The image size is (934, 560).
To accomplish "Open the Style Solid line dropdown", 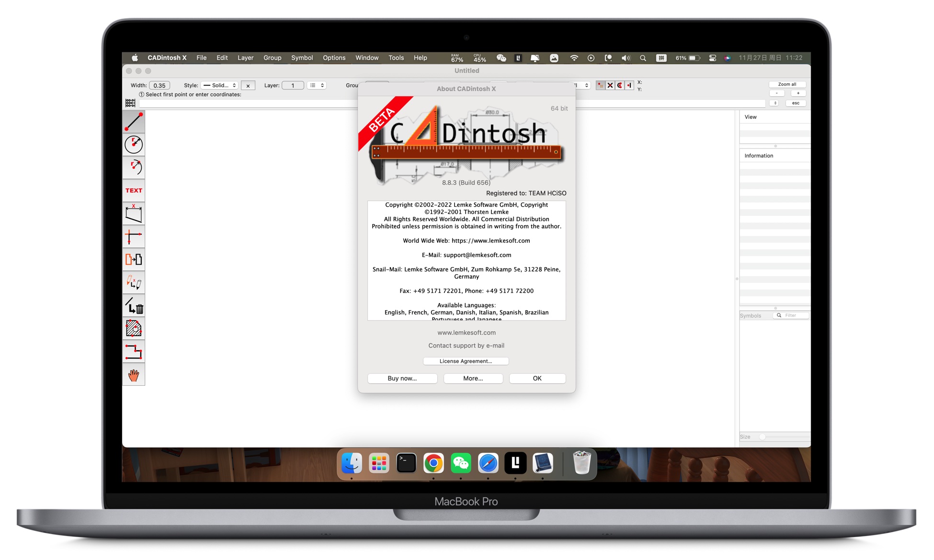I will [x=219, y=85].
